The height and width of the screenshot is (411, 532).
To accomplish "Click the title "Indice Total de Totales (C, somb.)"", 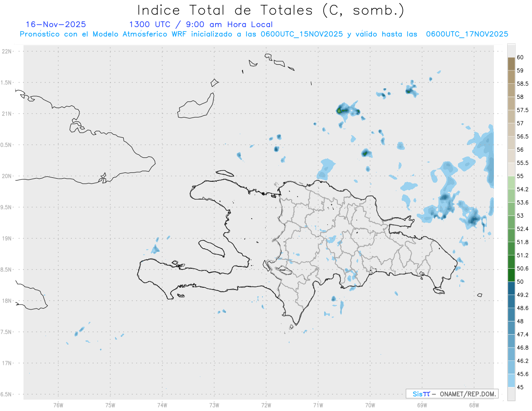I will pos(271,10).
